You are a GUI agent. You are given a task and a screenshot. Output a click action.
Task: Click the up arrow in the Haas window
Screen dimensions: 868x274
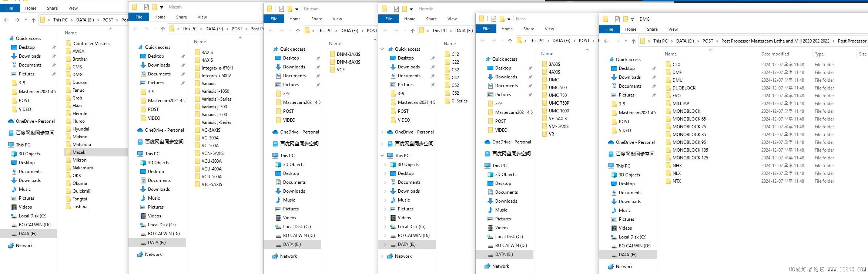point(510,41)
